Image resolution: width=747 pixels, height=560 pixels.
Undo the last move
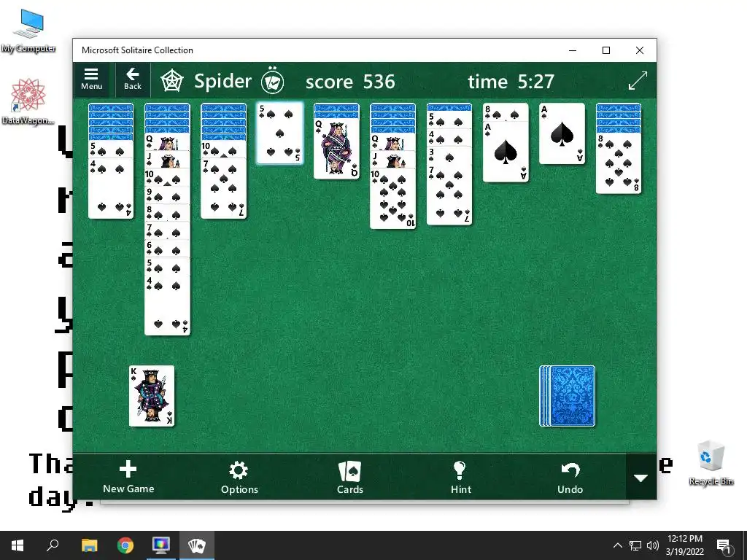[570, 477]
